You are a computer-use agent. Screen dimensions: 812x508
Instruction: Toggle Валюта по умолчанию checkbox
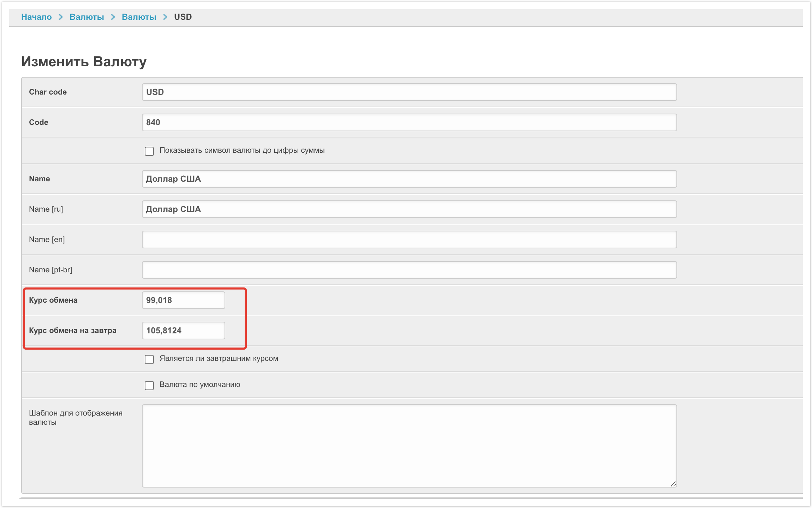point(149,386)
